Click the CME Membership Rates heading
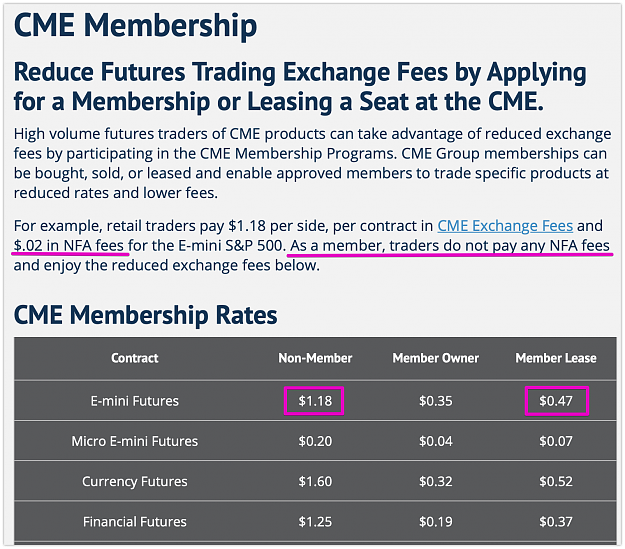 (145, 315)
